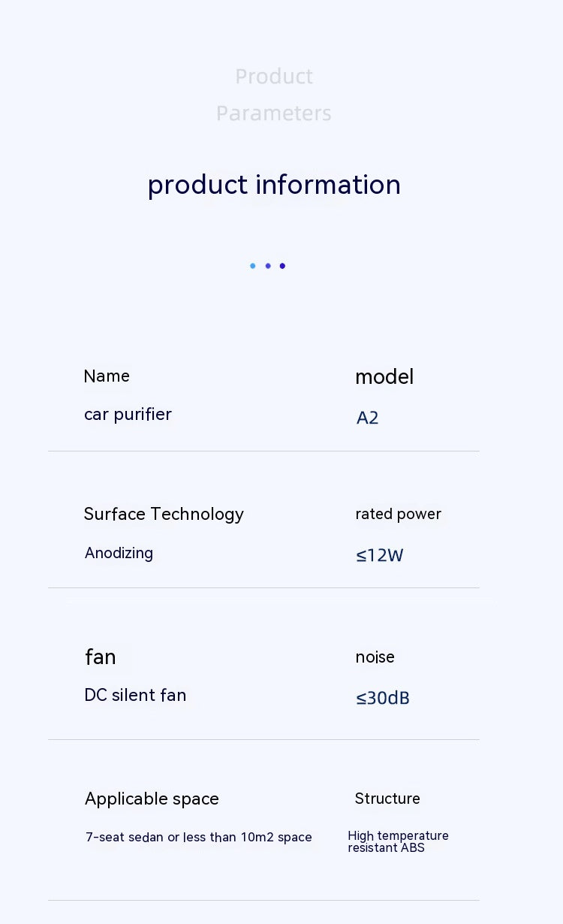Click the "rated power" label

tap(398, 515)
